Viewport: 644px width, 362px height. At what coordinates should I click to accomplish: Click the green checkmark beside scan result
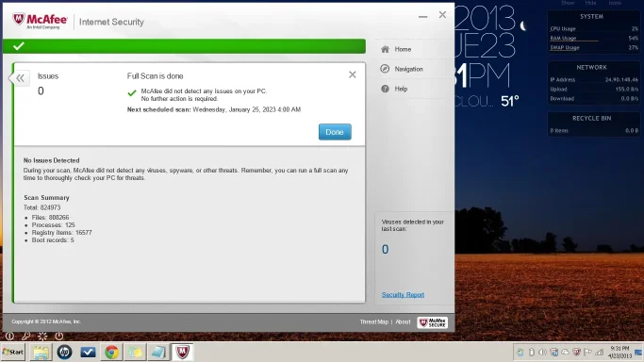[x=132, y=93]
